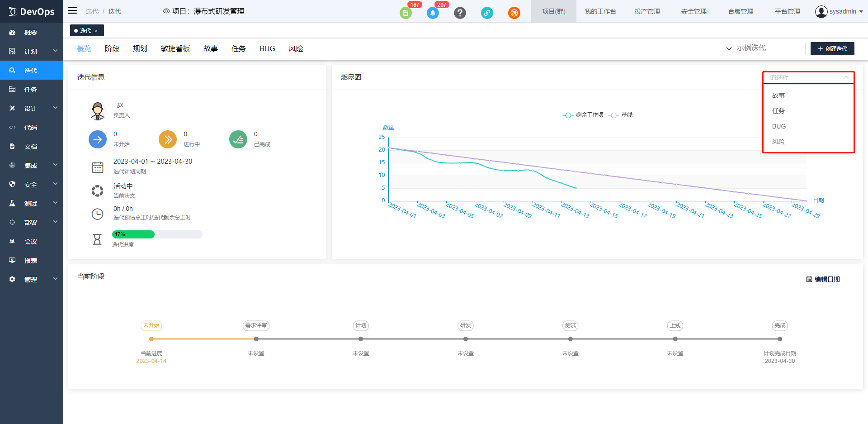Click the blue not-started arrow icon
The image size is (868, 424).
pyautogui.click(x=98, y=139)
